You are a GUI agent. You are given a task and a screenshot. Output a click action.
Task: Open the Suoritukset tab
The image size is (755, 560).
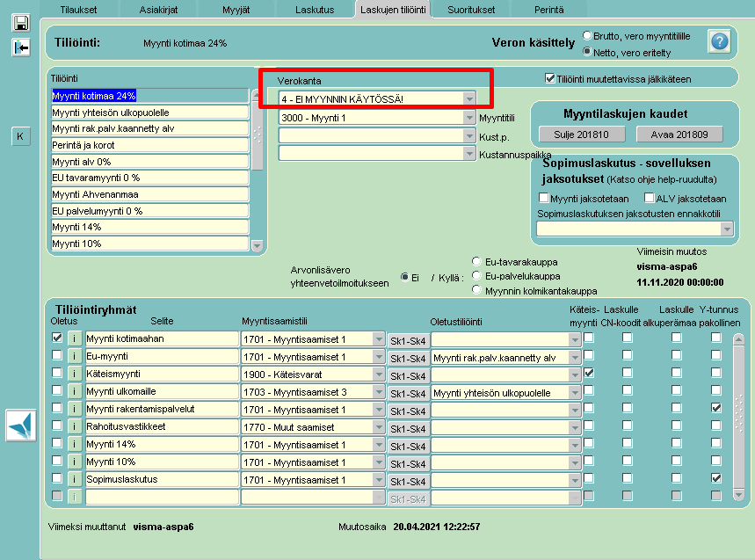(x=471, y=10)
